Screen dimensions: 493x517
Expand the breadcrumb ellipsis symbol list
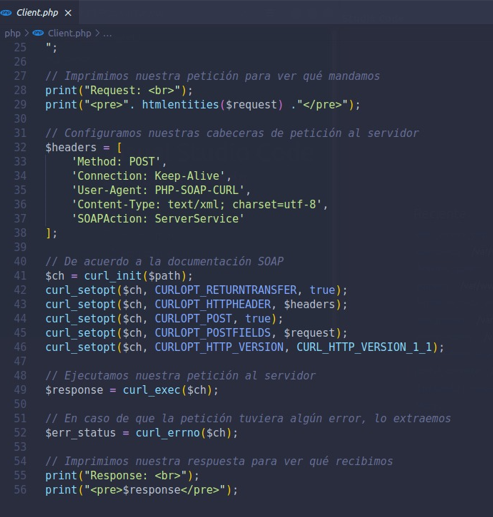click(x=107, y=34)
